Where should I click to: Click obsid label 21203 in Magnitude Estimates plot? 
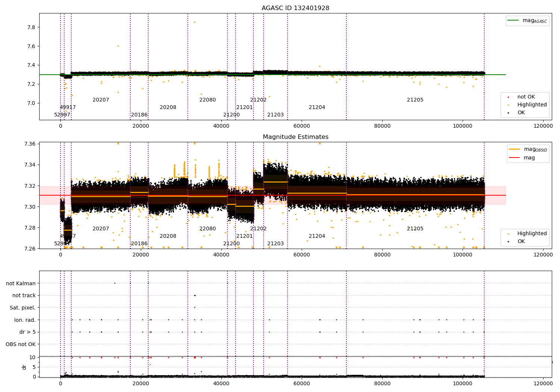pyautogui.click(x=276, y=244)
